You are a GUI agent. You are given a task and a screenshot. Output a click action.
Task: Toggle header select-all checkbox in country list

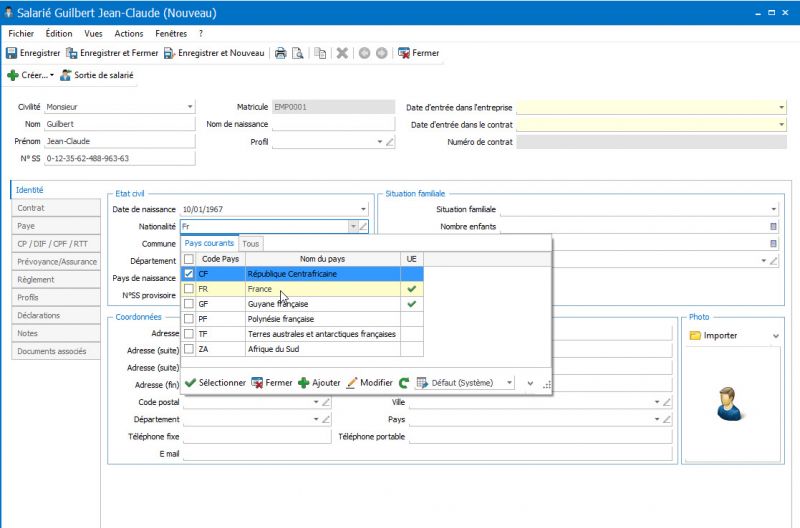click(x=189, y=259)
